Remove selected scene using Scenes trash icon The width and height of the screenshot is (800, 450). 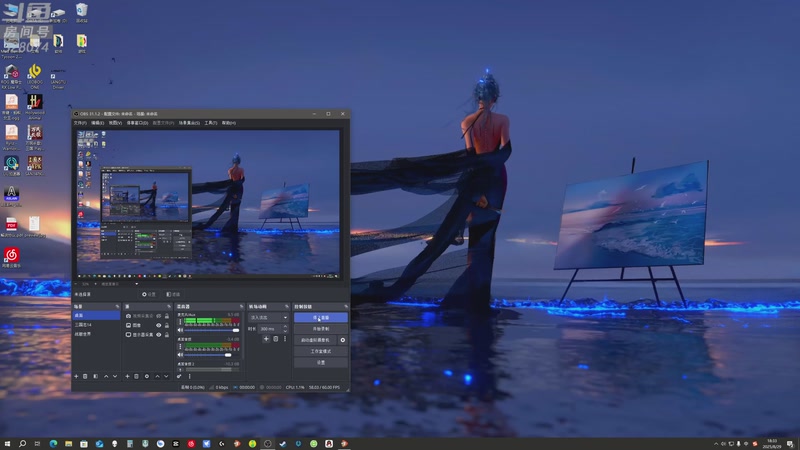point(85,377)
